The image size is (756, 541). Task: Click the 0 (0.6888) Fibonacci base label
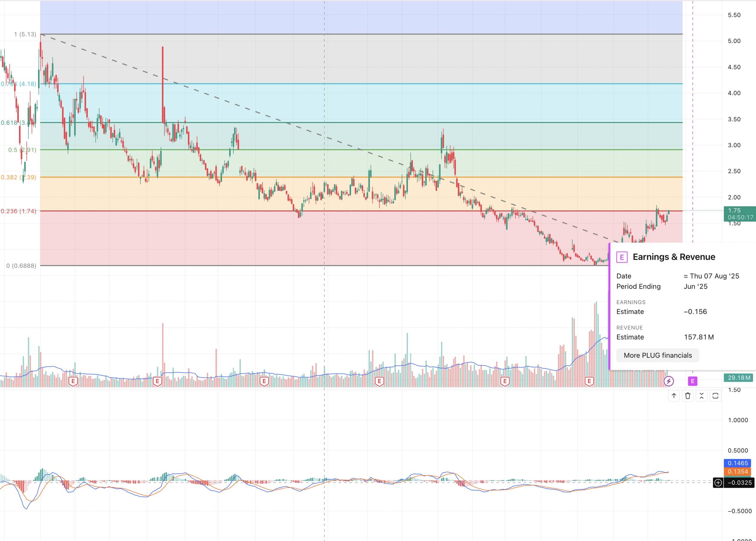click(x=21, y=266)
